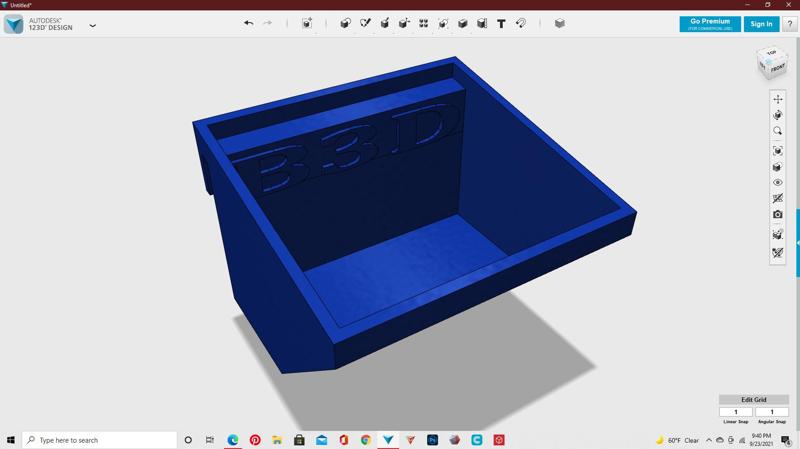
Task: Click the FRONT face of view cube
Action: (x=778, y=68)
